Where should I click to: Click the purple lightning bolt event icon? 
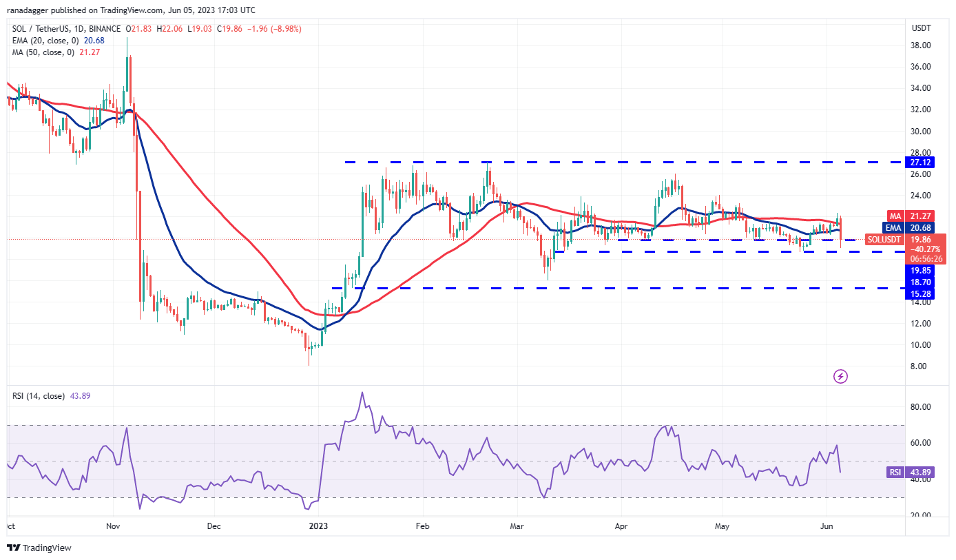[840, 376]
